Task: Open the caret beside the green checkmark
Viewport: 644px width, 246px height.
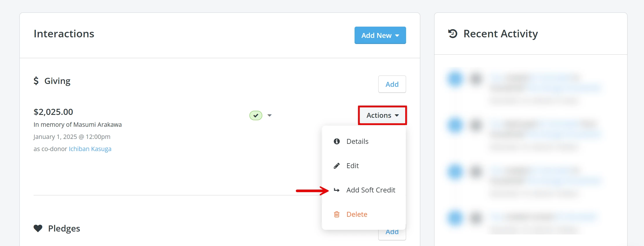Action: (270, 115)
